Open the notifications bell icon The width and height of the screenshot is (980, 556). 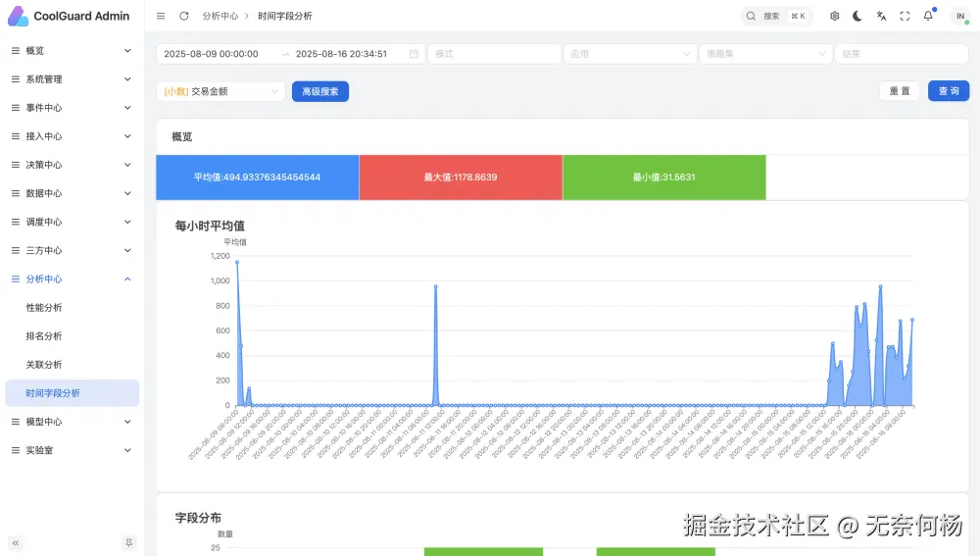tap(928, 17)
